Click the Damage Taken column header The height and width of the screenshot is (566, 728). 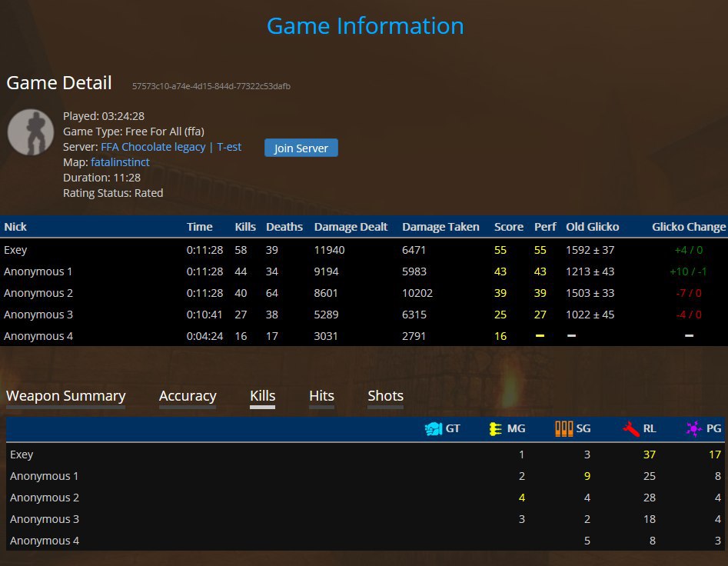[x=440, y=227]
